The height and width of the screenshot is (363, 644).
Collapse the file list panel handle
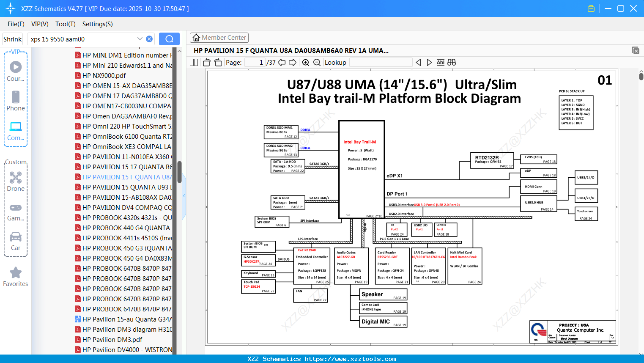click(x=184, y=196)
